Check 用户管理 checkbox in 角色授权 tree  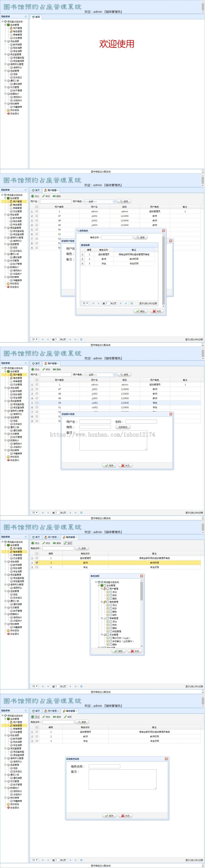point(108,589)
